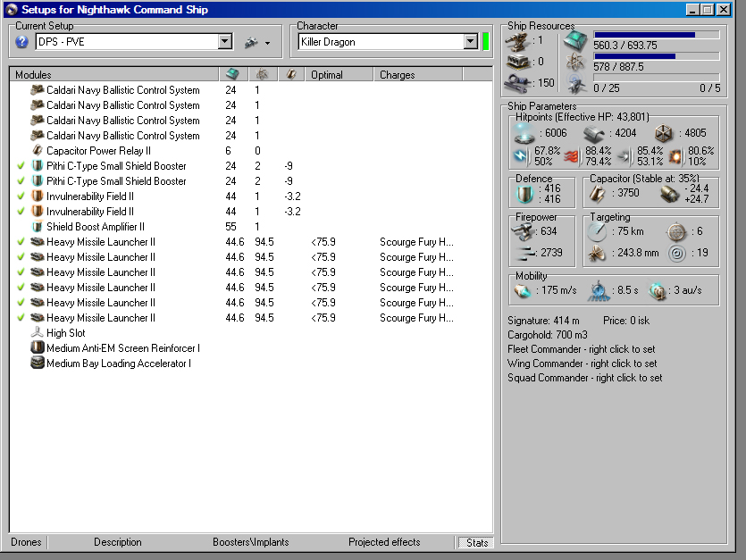Click the green character skill status indicator

click(486, 42)
